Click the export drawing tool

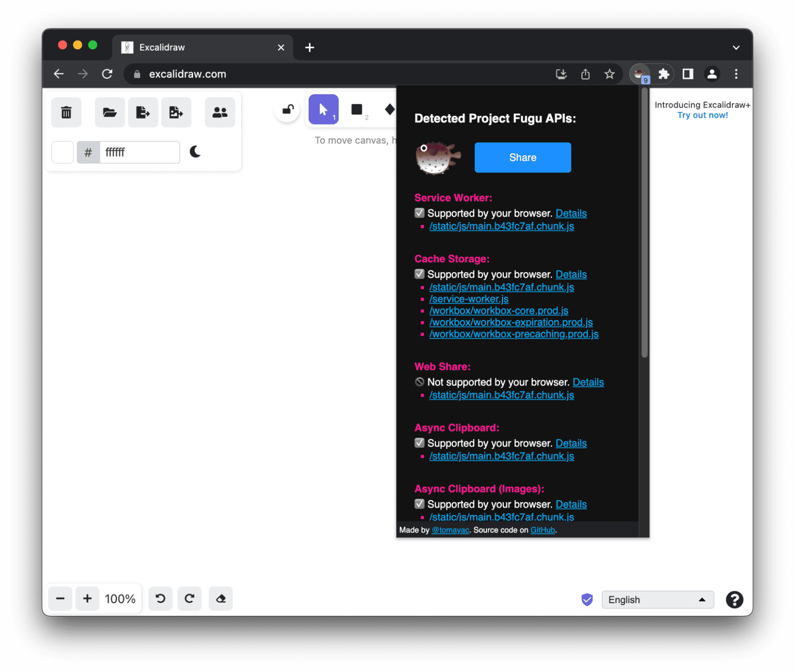tap(143, 111)
